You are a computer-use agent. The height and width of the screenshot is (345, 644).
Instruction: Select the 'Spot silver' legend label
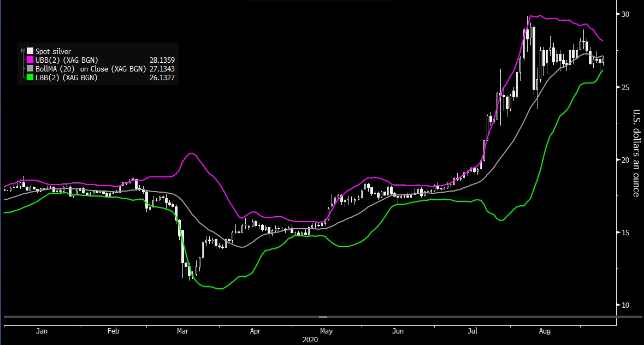coord(53,51)
